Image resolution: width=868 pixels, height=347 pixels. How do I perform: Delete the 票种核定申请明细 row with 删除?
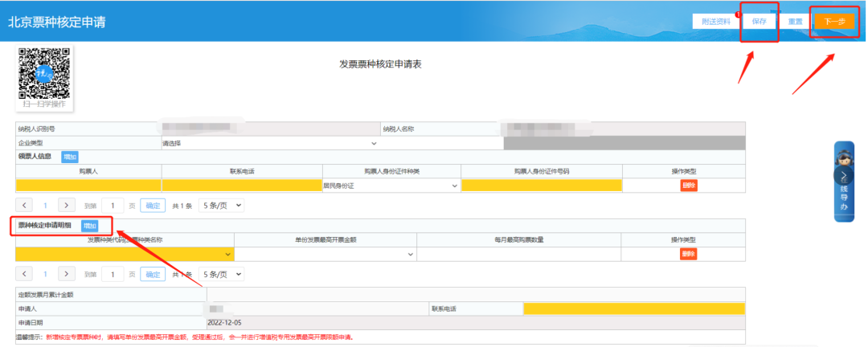point(689,254)
